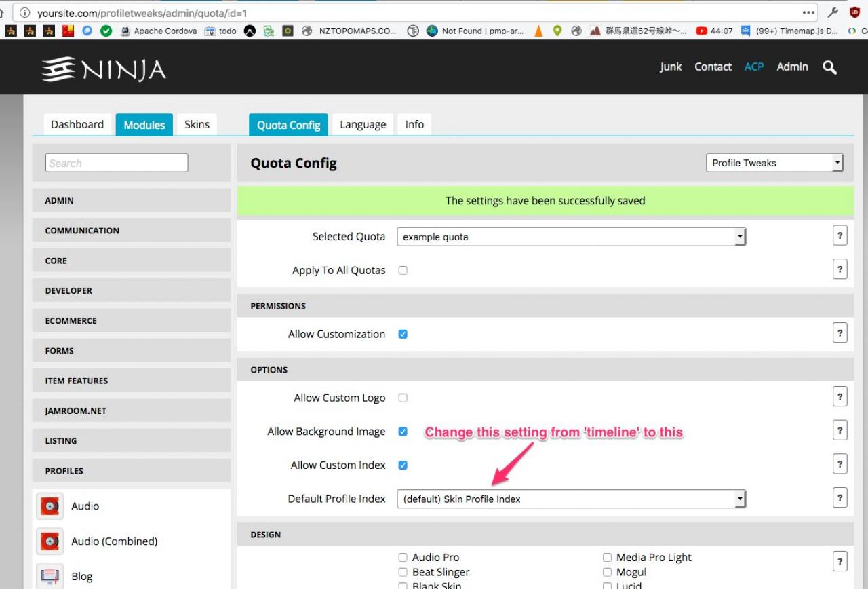Open the Profile Tweaks module dropdown
The width and height of the screenshot is (868, 589).
pos(774,163)
